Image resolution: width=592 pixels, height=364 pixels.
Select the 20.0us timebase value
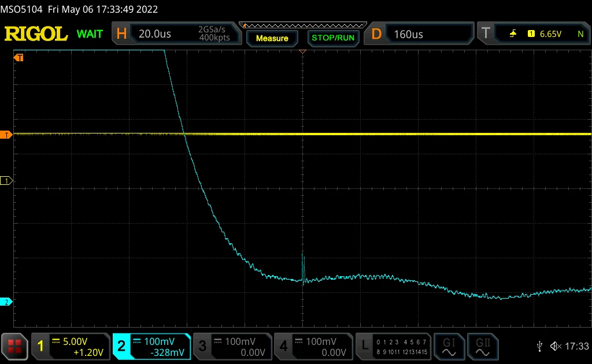click(x=155, y=34)
